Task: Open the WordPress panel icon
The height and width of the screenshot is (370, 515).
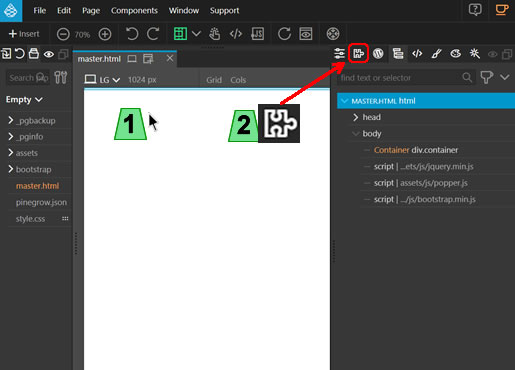Action: pyautogui.click(x=378, y=54)
